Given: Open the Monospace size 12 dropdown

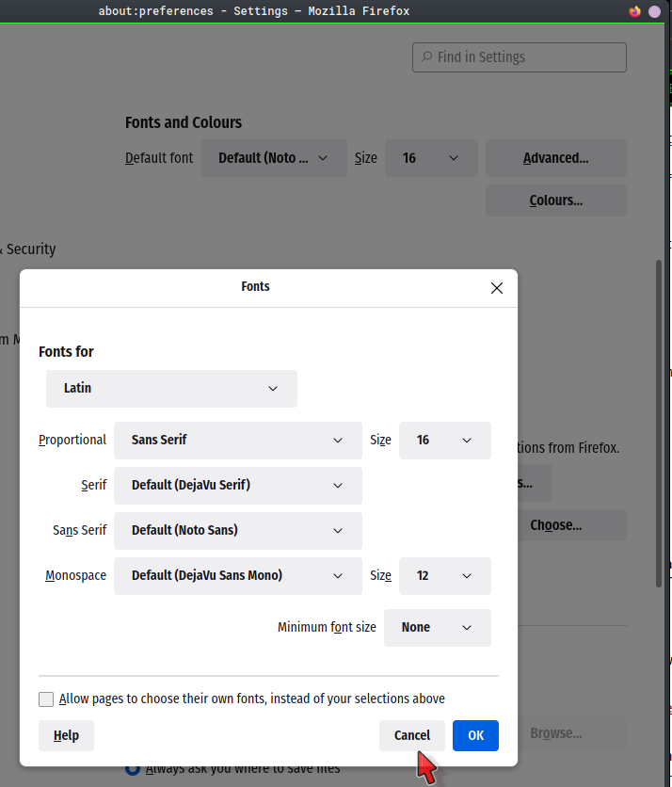Looking at the screenshot, I should (x=444, y=576).
